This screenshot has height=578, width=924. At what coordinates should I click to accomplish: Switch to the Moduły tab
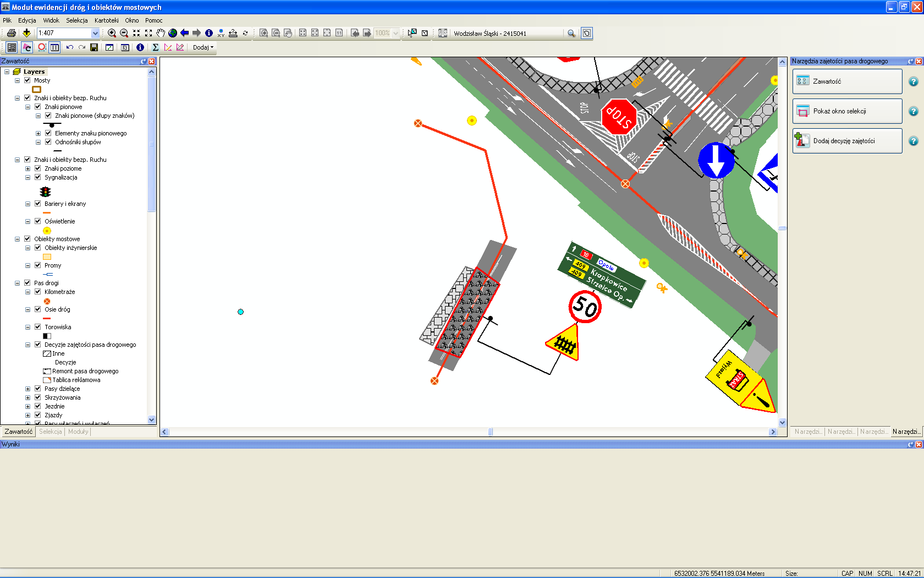pyautogui.click(x=78, y=432)
